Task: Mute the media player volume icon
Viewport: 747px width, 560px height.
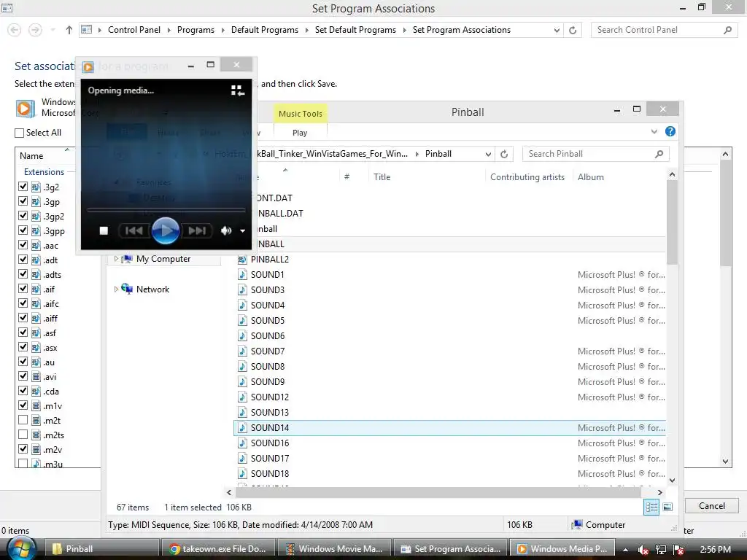Action: [226, 231]
